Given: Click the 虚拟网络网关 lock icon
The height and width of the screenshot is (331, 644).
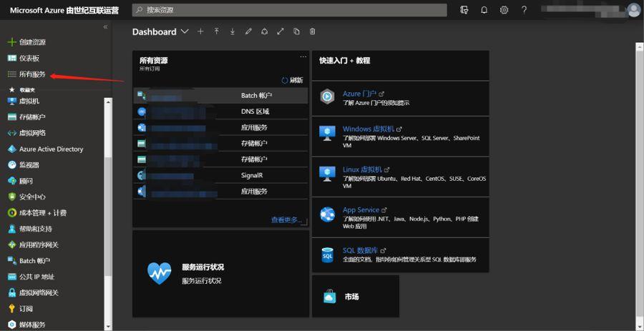Looking at the screenshot, I should (x=12, y=293).
